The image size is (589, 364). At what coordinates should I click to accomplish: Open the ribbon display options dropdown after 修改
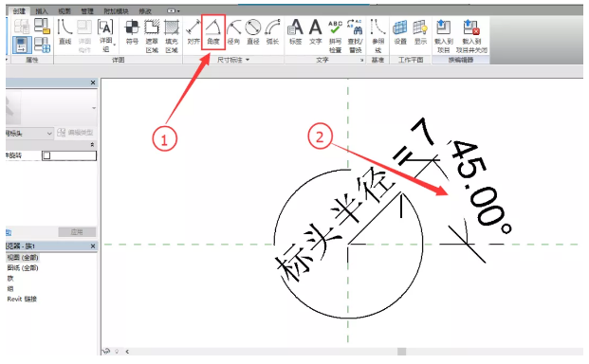[174, 10]
